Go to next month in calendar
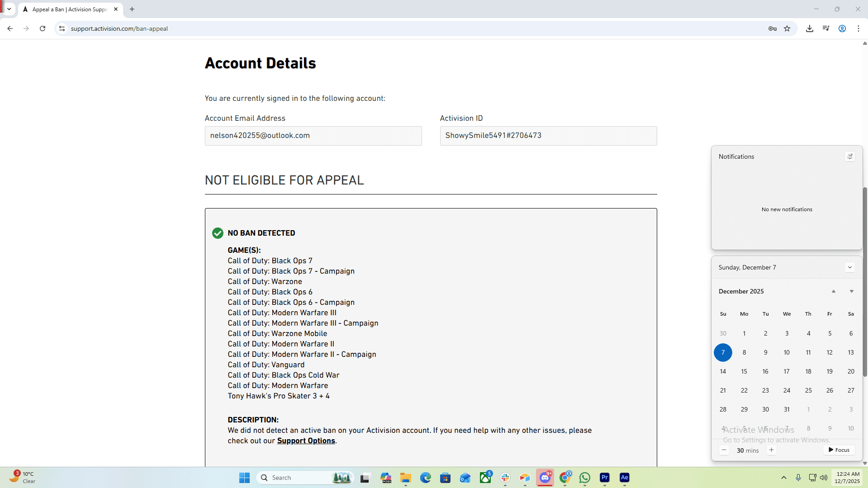The image size is (868, 488). (851, 291)
